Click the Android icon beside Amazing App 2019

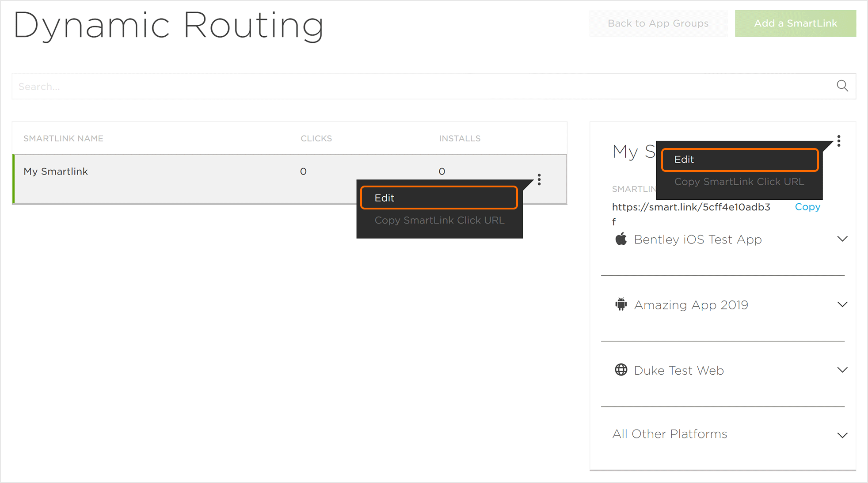(x=621, y=304)
